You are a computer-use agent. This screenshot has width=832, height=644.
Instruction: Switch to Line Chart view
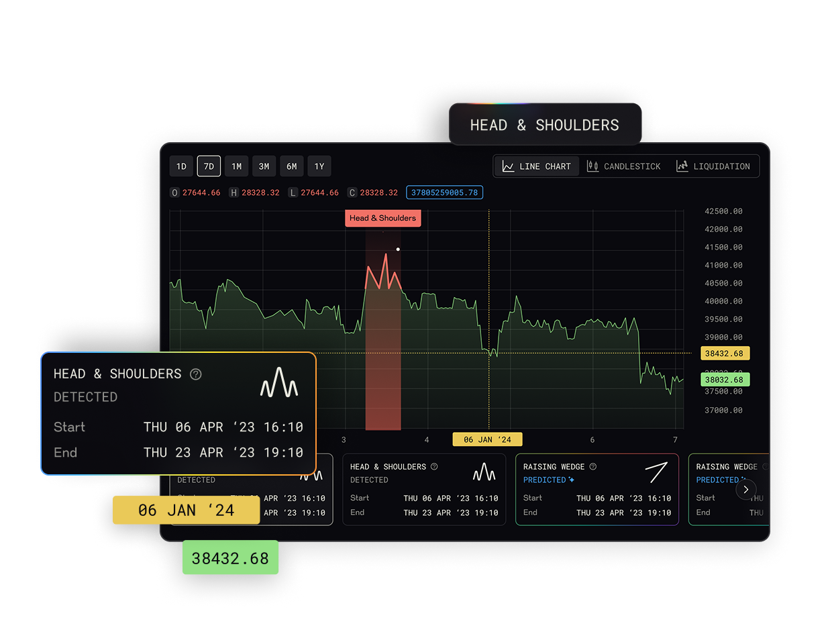(537, 166)
